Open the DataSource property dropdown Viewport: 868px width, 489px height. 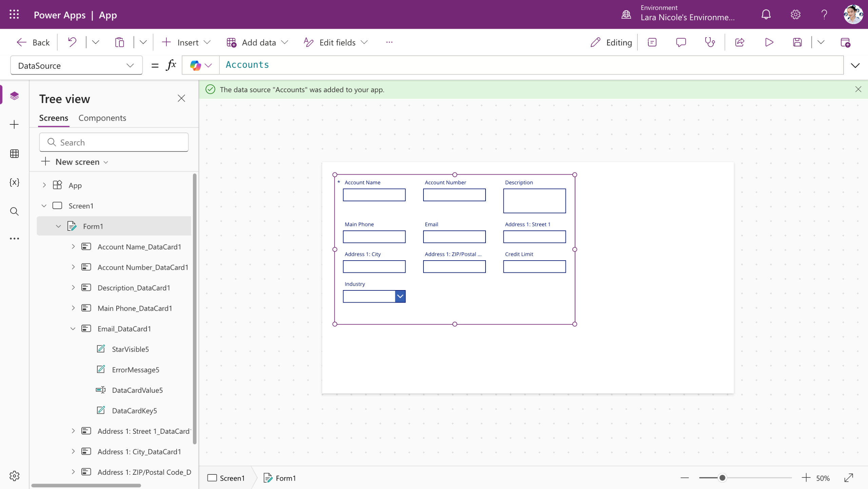[x=76, y=65]
